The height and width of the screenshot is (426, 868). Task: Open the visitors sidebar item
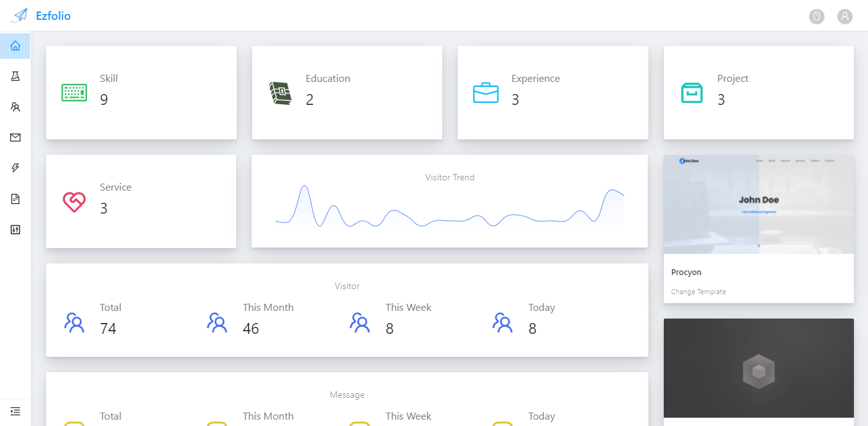(15, 107)
